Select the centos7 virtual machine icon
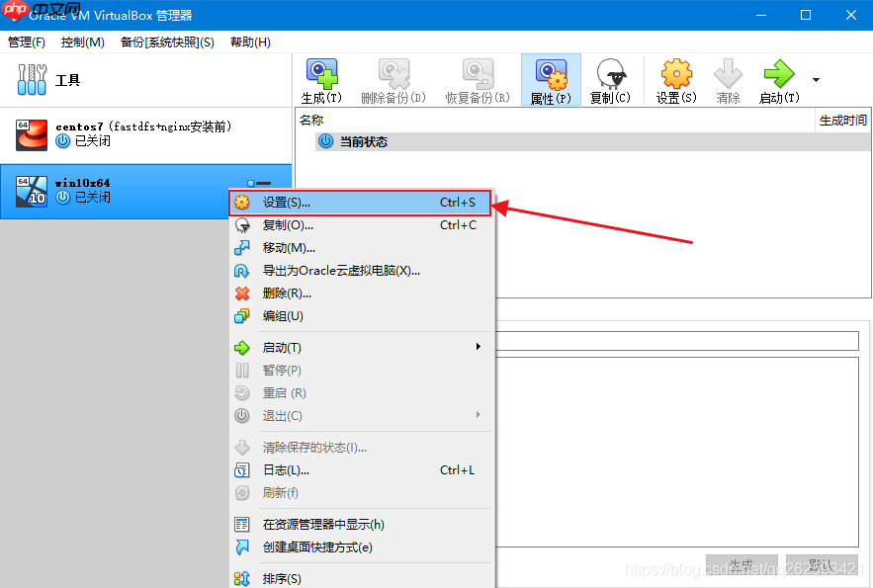Viewport: 873px width, 588px height. (x=31, y=132)
